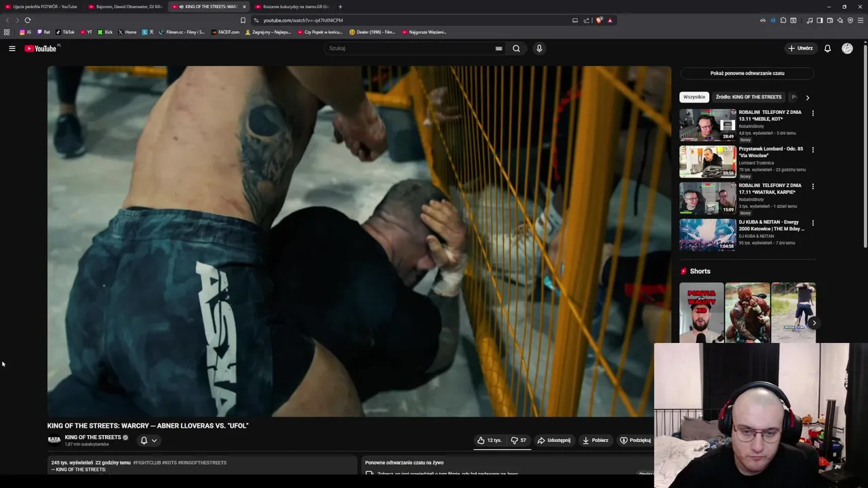Screen dimensions: 868x488
Task: Open the KING OF THE STREETS channel name
Action: coord(93,437)
